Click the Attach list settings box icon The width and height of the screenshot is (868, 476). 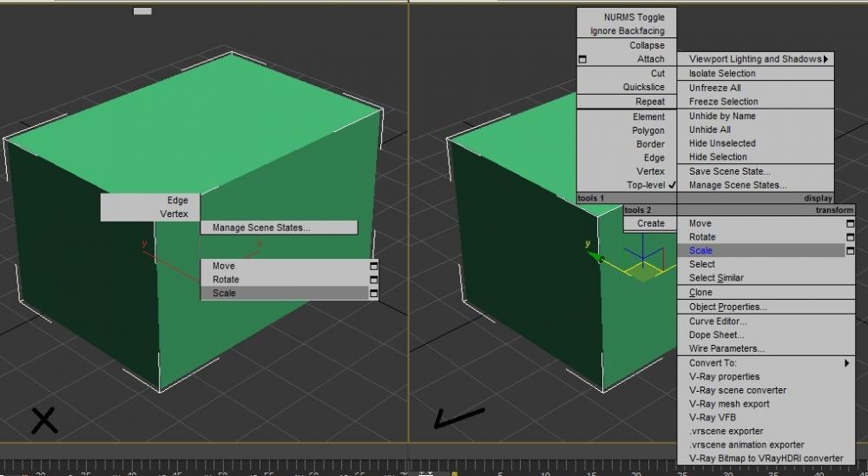pos(582,59)
